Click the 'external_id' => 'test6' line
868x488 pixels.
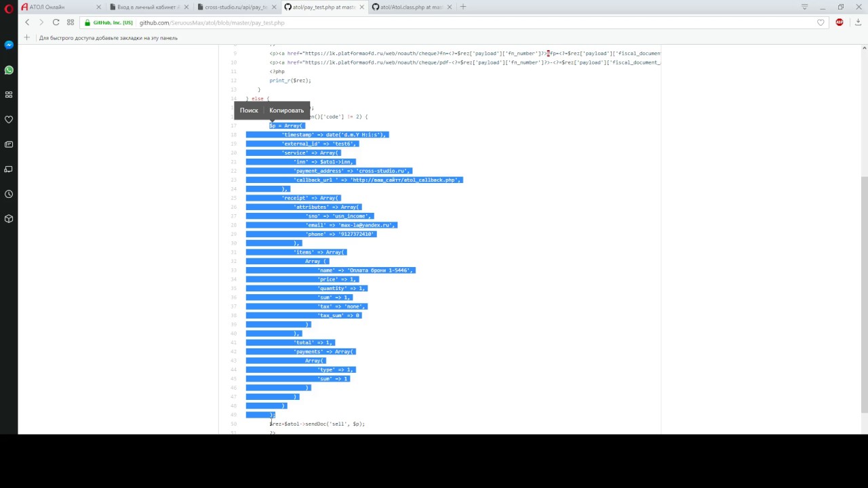[x=319, y=144]
